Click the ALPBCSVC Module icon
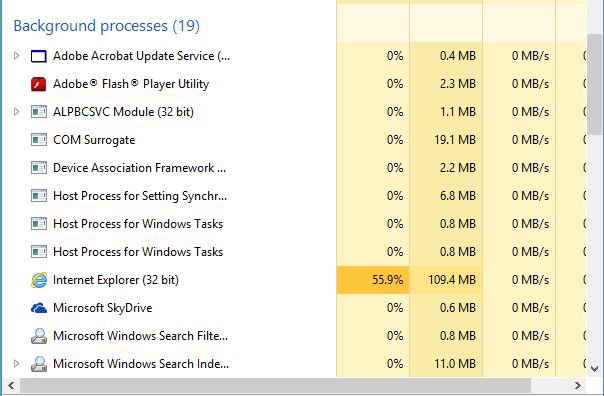The width and height of the screenshot is (604, 396). point(39,112)
